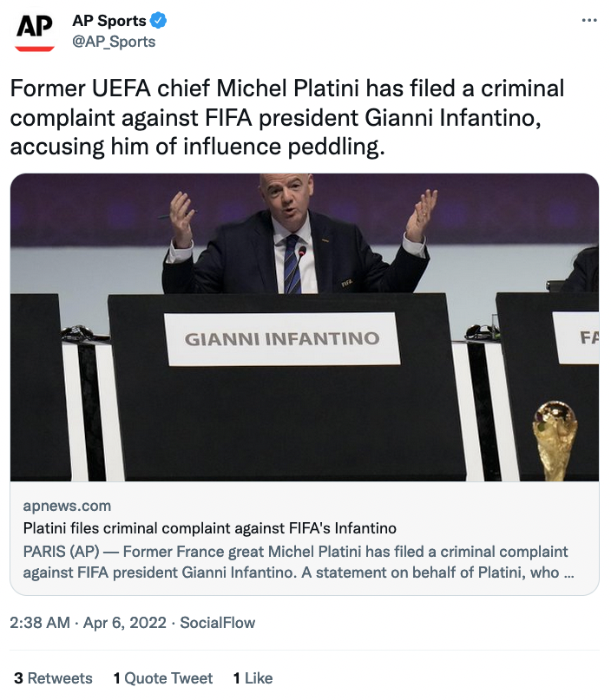Open the three-dot more options menu
Viewport: 611px width, 700px height.
pyautogui.click(x=589, y=22)
